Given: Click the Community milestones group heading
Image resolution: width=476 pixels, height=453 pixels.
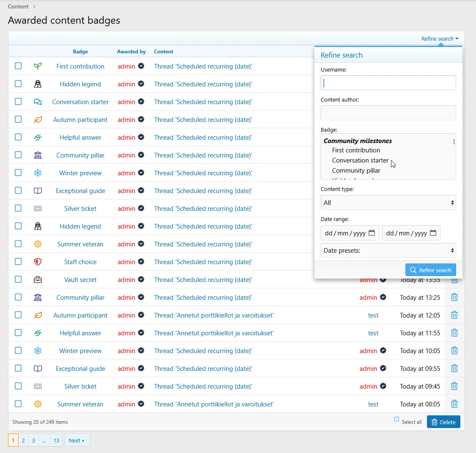Looking at the screenshot, I should [x=358, y=141].
